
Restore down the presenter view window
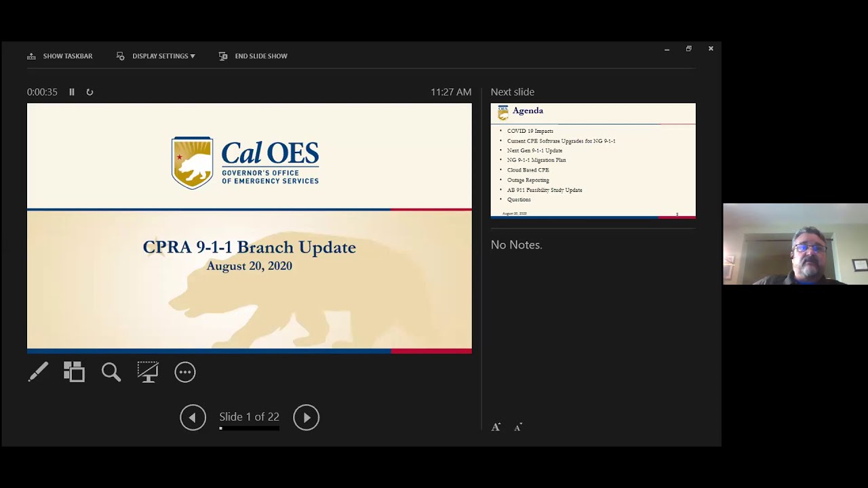[688, 49]
